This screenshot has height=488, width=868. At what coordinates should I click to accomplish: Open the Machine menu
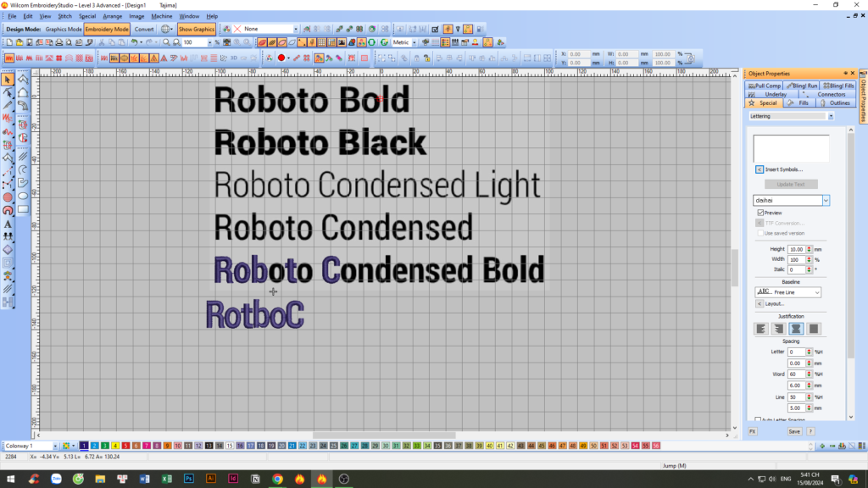coord(162,16)
